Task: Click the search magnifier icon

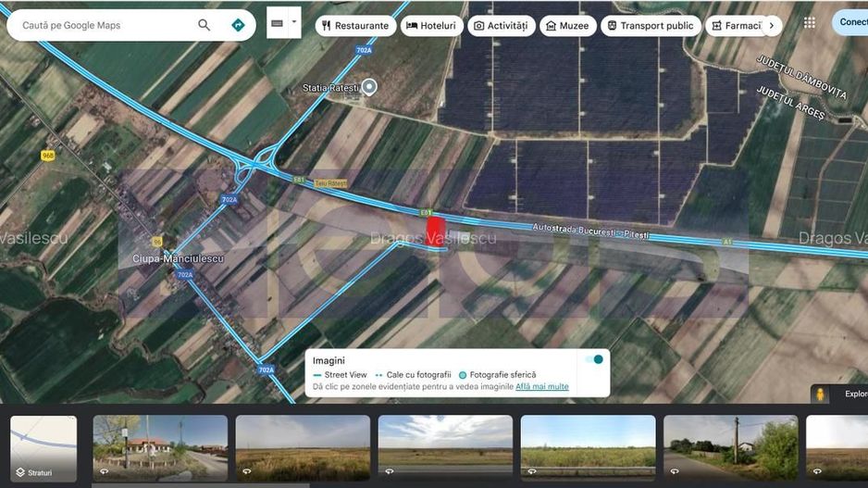Action: (x=205, y=25)
